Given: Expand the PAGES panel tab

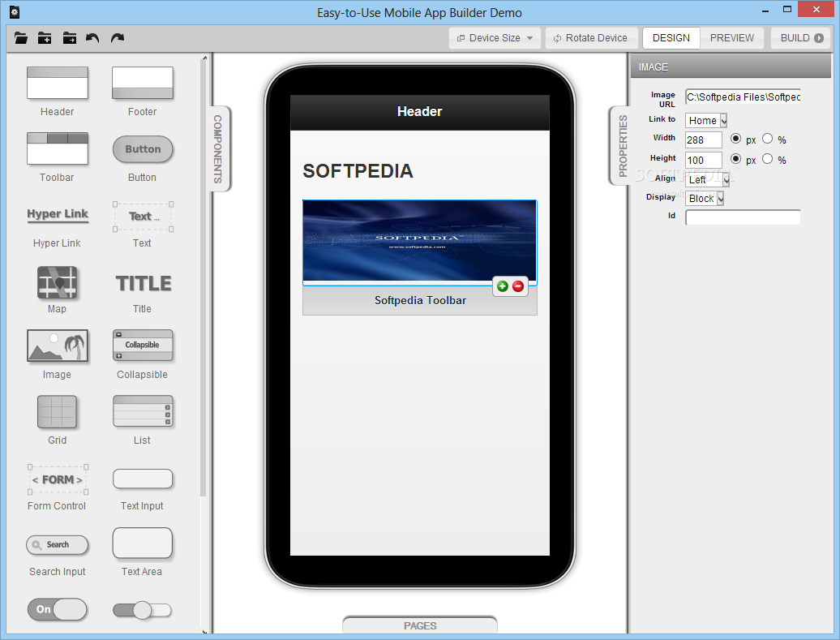Looking at the screenshot, I should click(x=420, y=625).
